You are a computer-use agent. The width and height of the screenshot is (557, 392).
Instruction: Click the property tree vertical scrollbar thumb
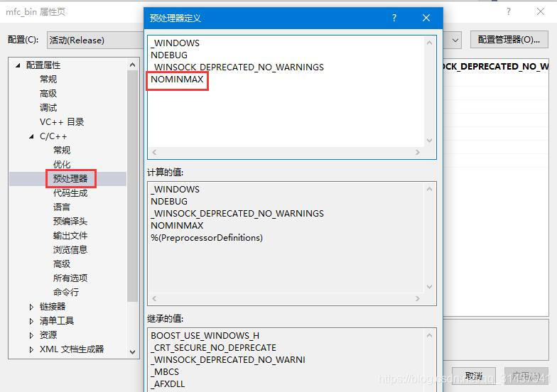tap(132, 186)
